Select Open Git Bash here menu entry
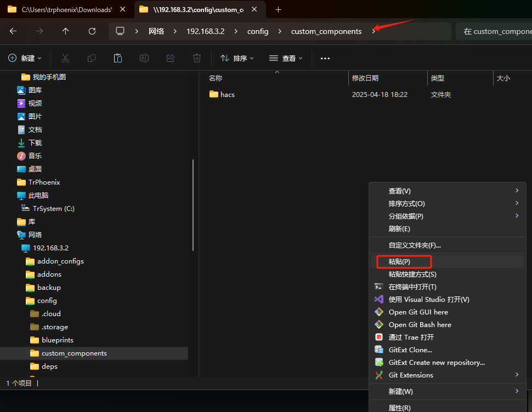Image resolution: width=532 pixels, height=412 pixels. pyautogui.click(x=420, y=324)
